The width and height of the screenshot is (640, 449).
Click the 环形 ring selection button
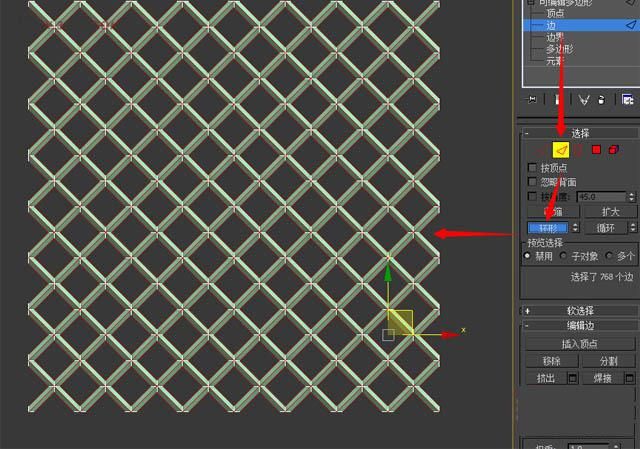[x=548, y=227]
